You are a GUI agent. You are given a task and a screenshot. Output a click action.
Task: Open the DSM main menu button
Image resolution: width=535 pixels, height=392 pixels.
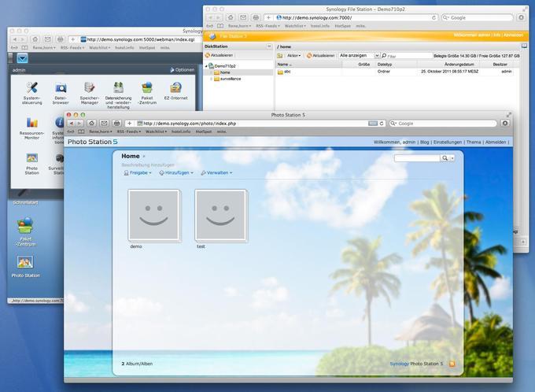(22, 57)
